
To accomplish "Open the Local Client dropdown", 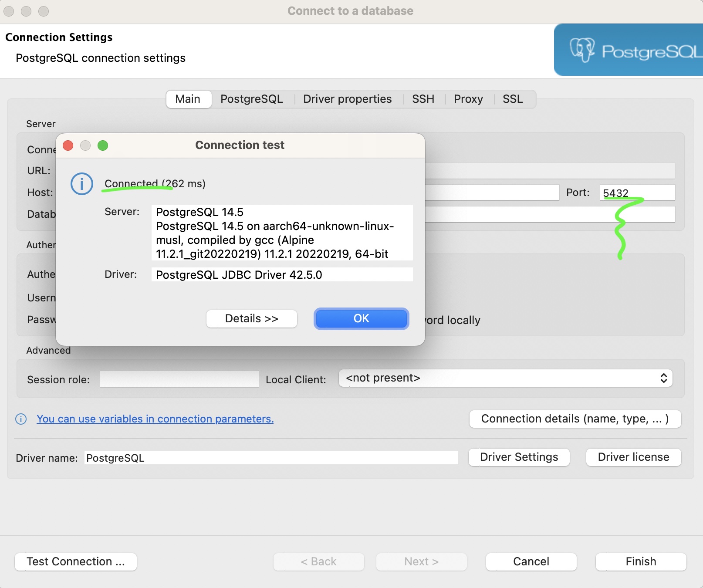I will [506, 378].
